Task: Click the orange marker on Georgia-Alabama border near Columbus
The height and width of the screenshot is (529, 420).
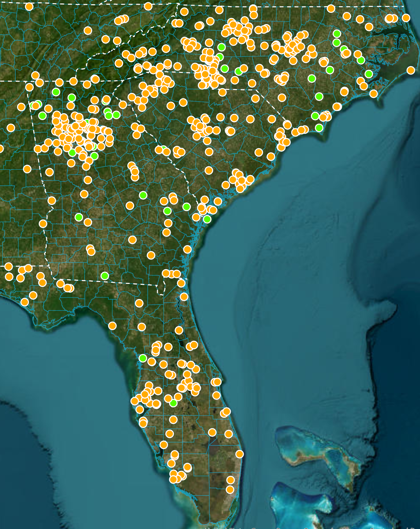Action: (51, 200)
